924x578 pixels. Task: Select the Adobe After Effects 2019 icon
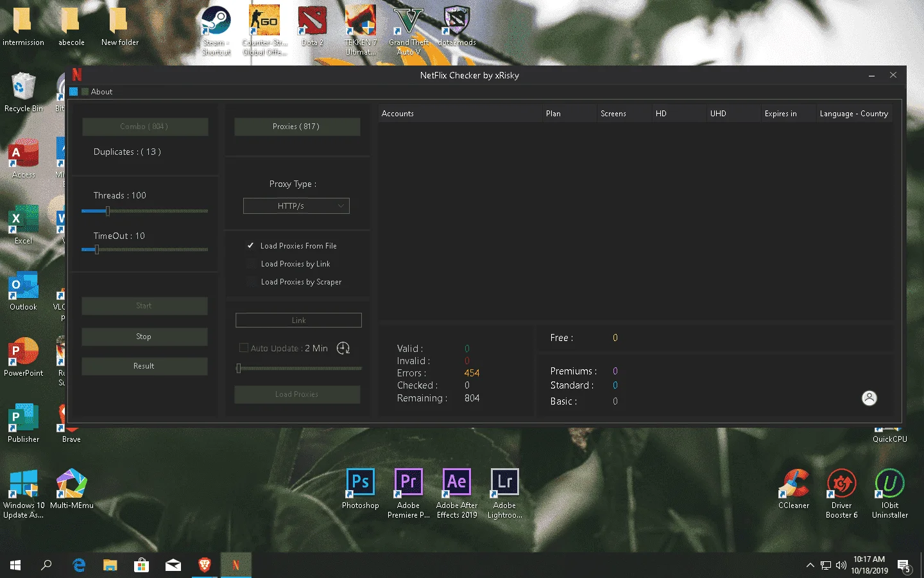[457, 493]
